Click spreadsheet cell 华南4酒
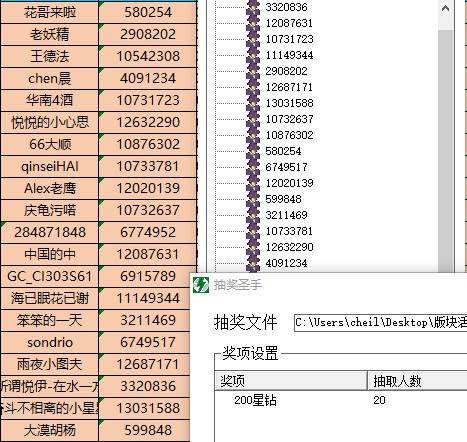Screen dimensions: 467x442 tap(50, 100)
